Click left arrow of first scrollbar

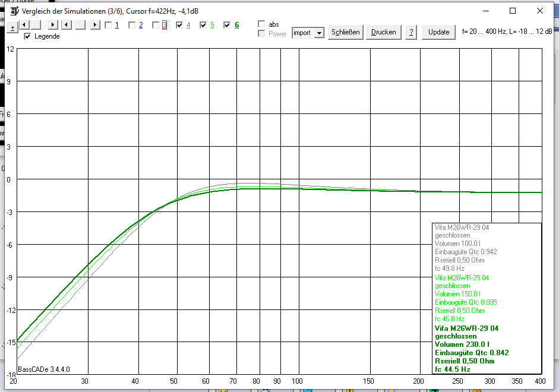click(24, 25)
